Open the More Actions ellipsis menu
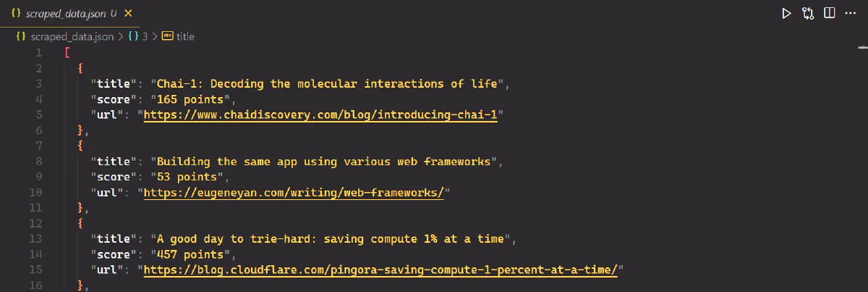 (851, 13)
